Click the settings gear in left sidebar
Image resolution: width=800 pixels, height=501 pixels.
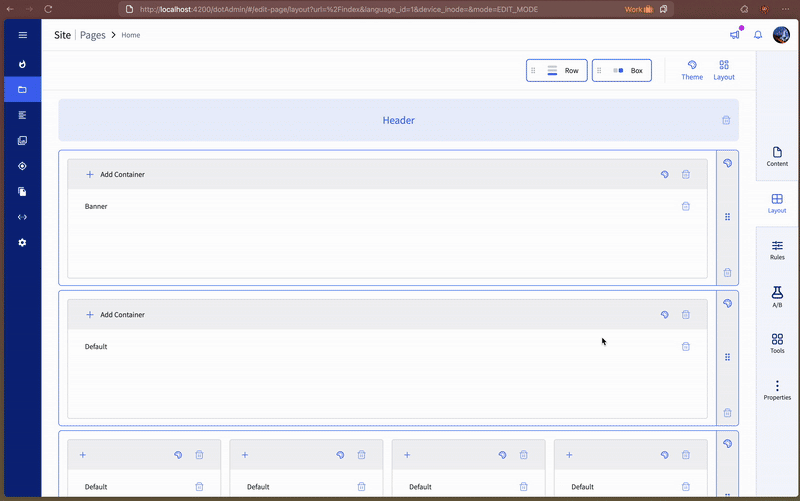22,243
